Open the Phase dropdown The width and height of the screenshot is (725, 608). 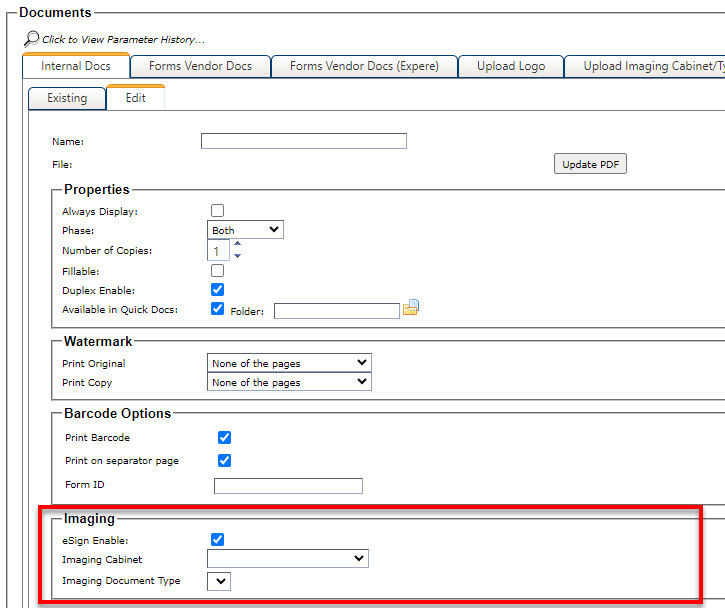pyautogui.click(x=245, y=230)
